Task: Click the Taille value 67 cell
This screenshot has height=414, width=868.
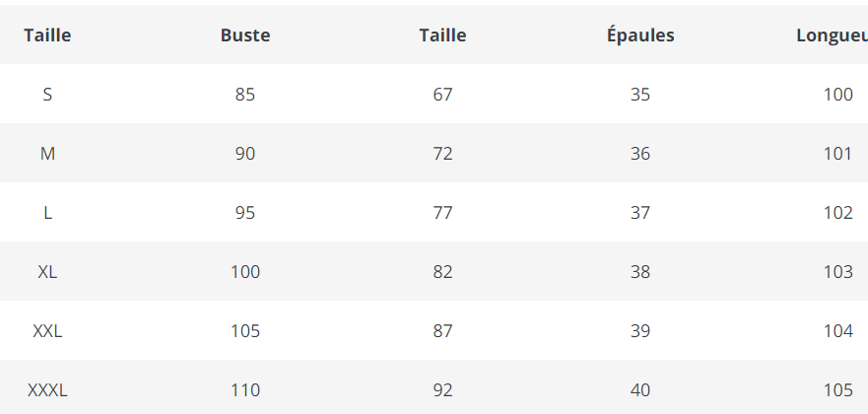Action: (x=442, y=95)
